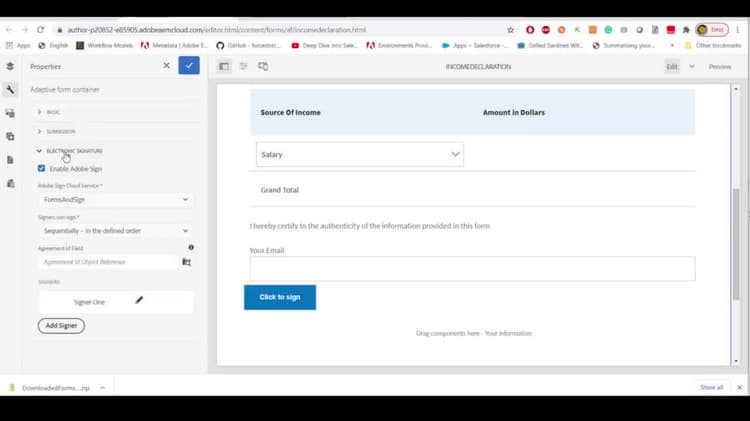Open Chrome three-dot menu
This screenshot has width=750, height=421.
738,30
